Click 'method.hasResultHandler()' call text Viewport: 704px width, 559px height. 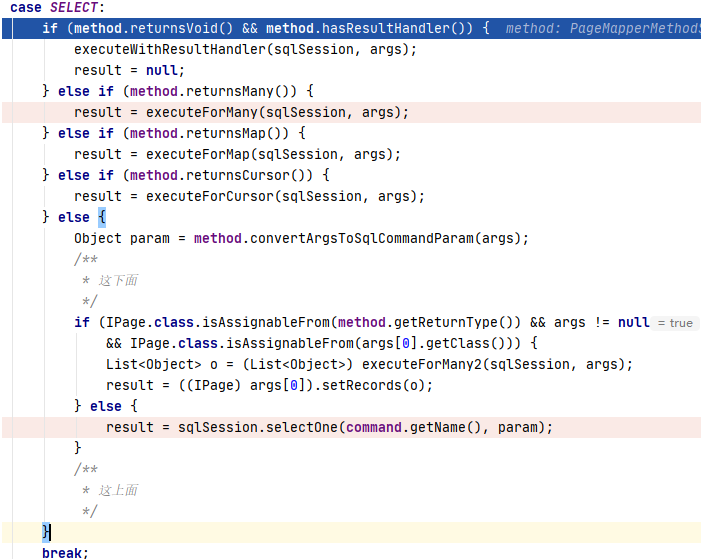[369, 28]
